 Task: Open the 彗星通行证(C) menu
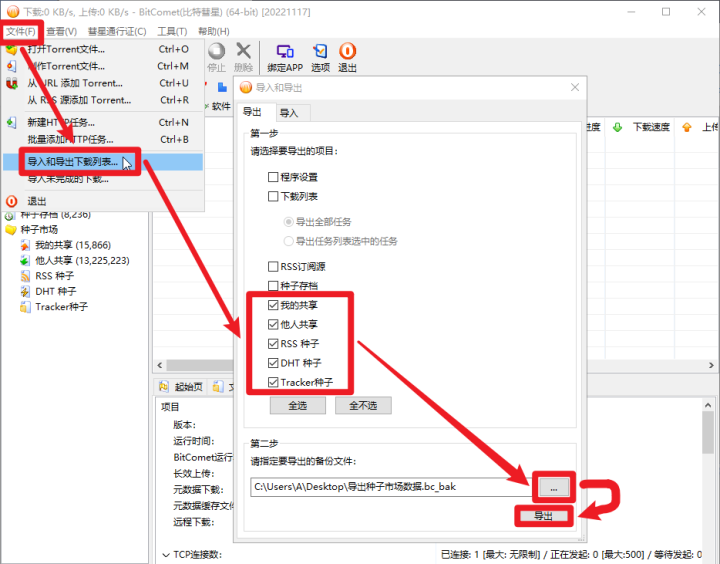point(117,32)
